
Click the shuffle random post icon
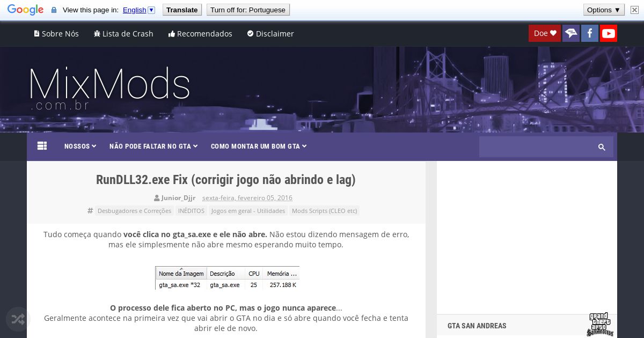coord(18,320)
